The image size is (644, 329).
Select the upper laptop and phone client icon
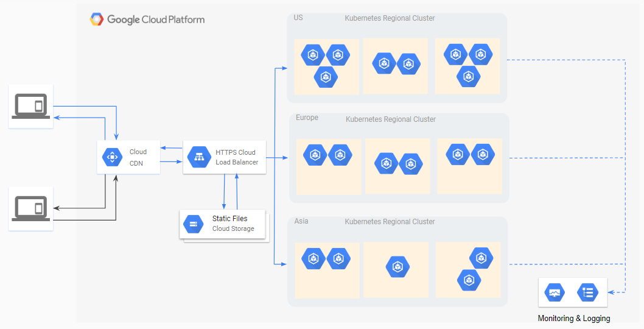click(x=31, y=106)
